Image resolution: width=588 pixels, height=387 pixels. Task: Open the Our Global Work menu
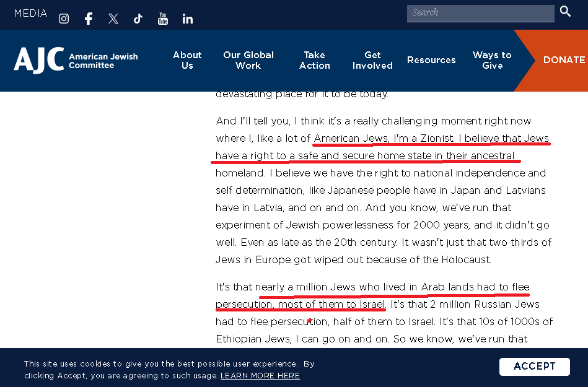coord(248,60)
